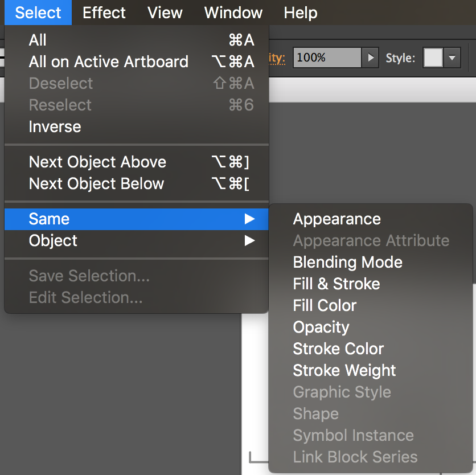
Task: Select objects with same Stroke Color
Action: [x=338, y=349]
